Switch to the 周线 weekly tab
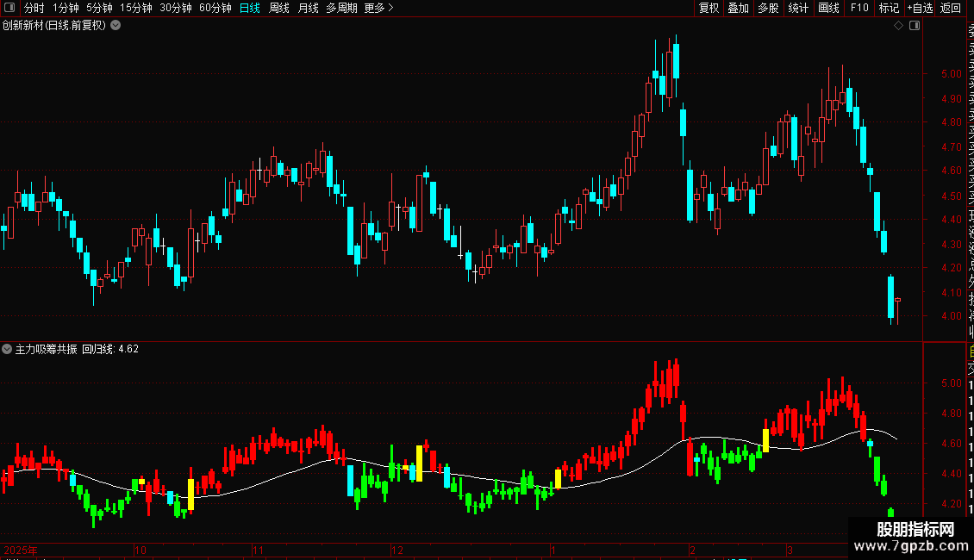This screenshot has height=560, width=974. point(279,8)
